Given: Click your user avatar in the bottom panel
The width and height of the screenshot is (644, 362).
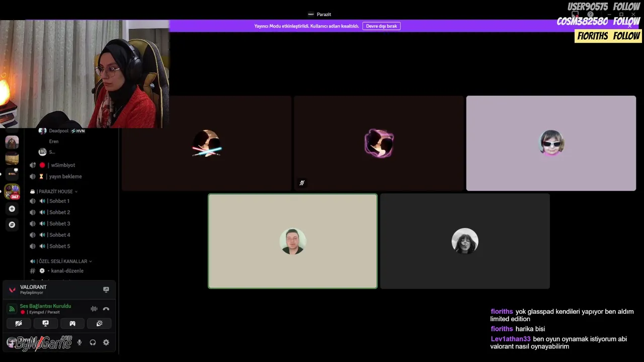Looking at the screenshot, I should [12, 342].
